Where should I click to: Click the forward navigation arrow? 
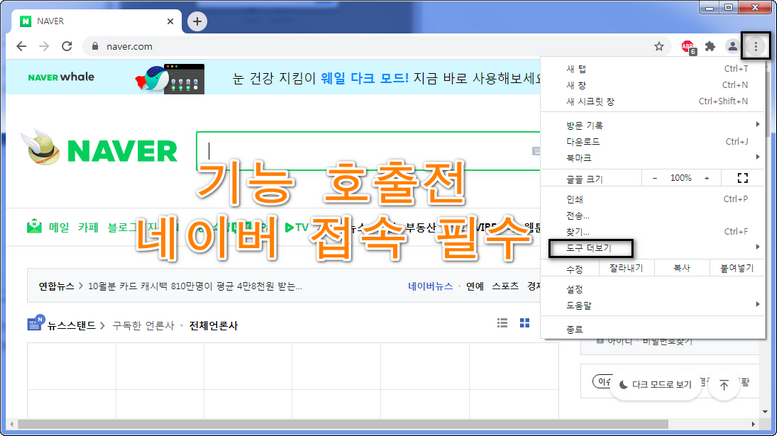point(44,47)
